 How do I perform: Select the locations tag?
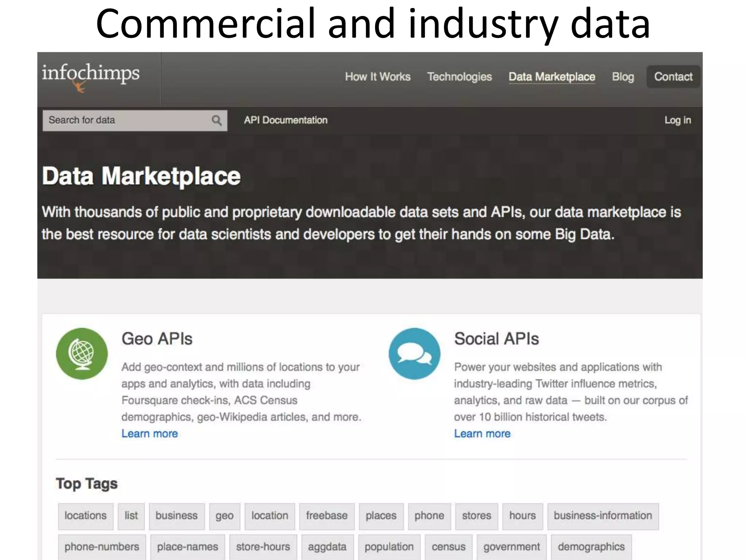(x=86, y=516)
